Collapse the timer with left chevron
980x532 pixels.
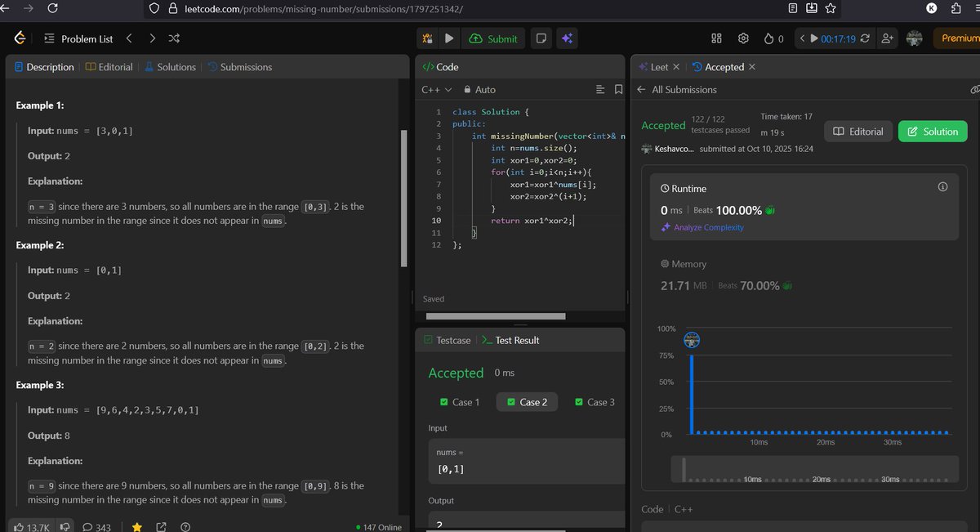pyautogui.click(x=802, y=38)
